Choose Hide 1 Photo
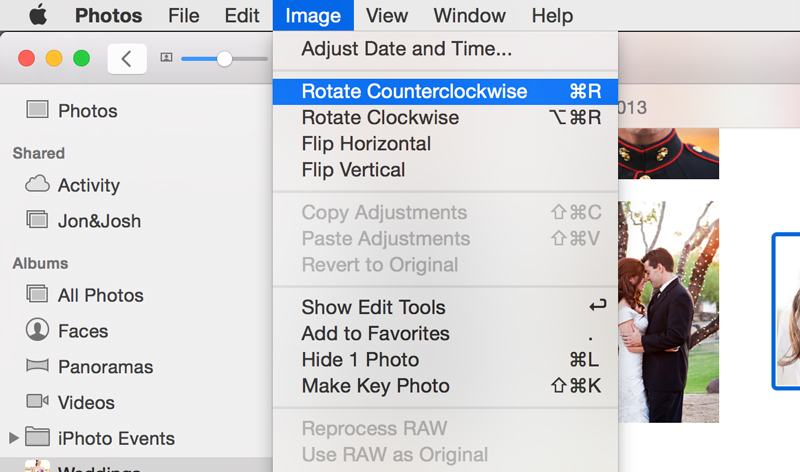The height and width of the screenshot is (472, 800). (x=445, y=360)
